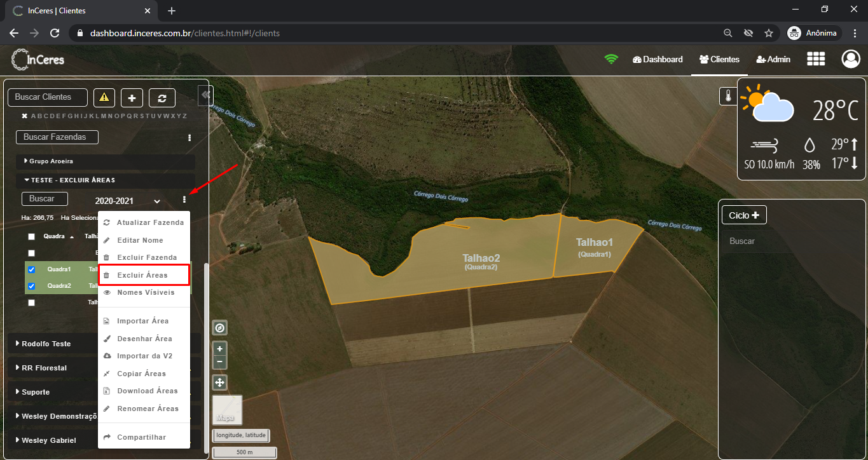Choose Compartilhar from the menu
The width and height of the screenshot is (868, 460).
(144, 437)
